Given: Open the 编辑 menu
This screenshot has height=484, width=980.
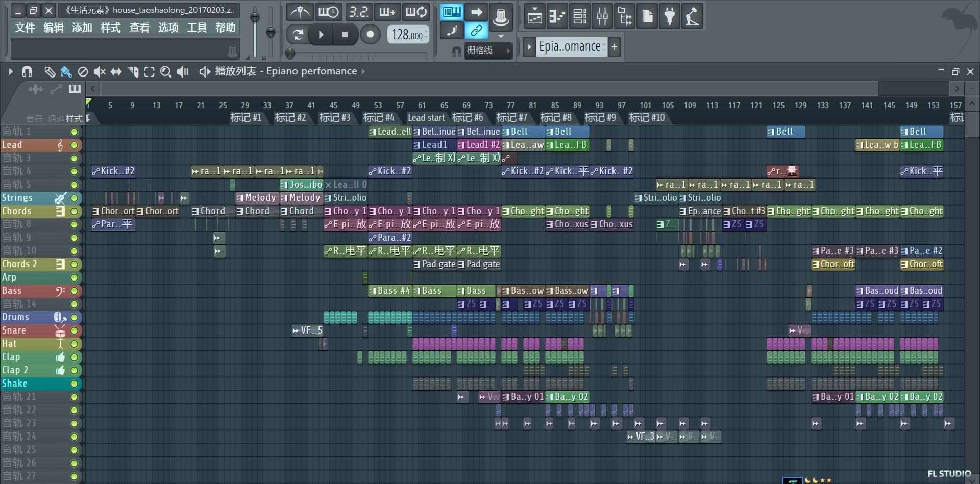Looking at the screenshot, I should [54, 28].
